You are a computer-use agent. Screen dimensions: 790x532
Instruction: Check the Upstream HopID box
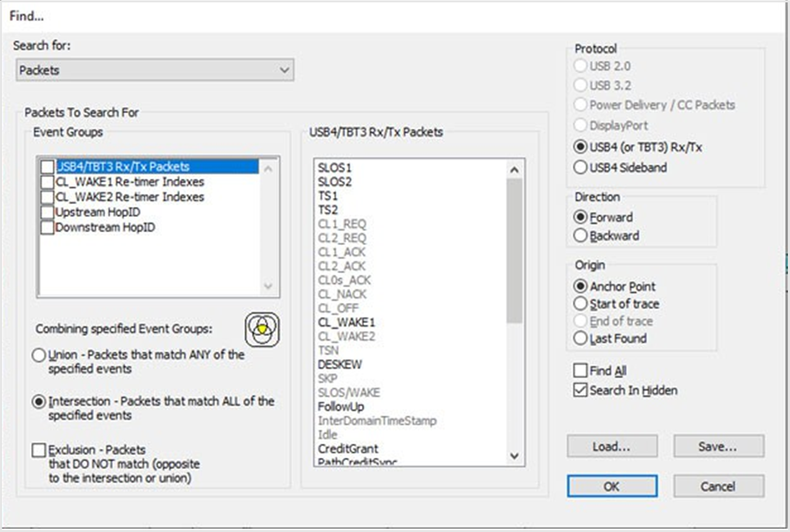tap(47, 212)
